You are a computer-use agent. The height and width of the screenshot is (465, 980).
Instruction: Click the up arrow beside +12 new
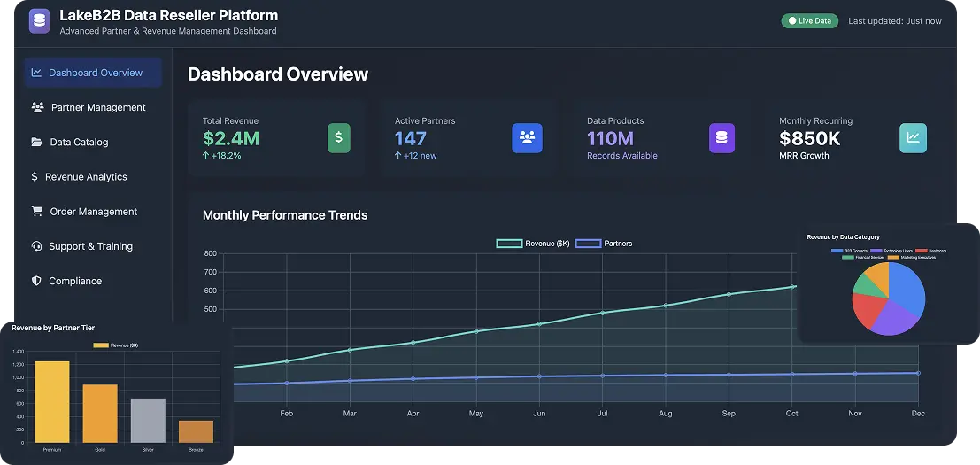click(398, 156)
